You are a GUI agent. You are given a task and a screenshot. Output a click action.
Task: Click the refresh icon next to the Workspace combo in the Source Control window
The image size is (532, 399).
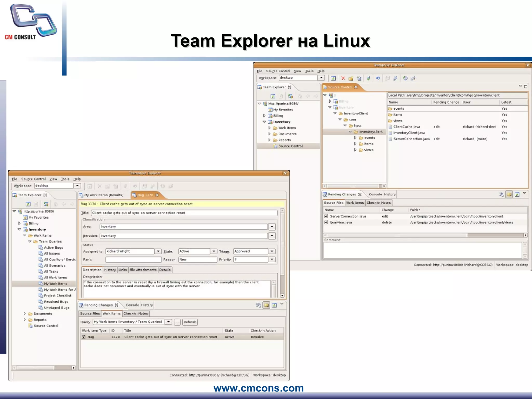coord(333,78)
